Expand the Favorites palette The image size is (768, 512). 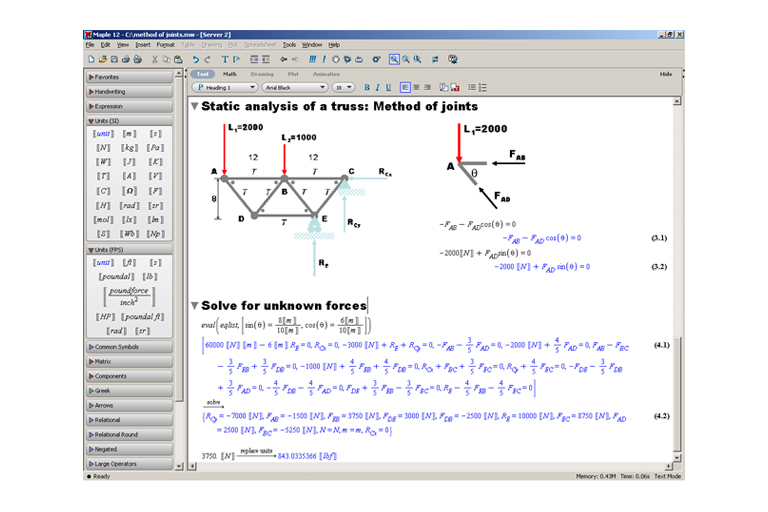[x=130, y=77]
